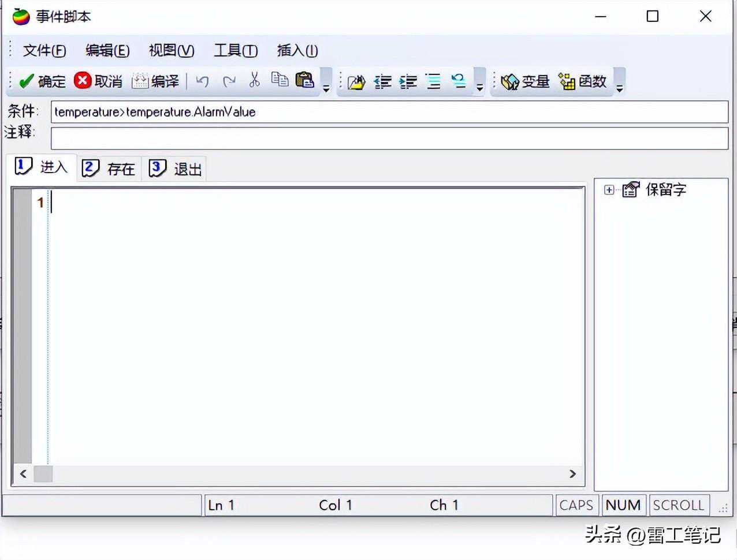Click the horizontal scrollbar right arrow
Viewport: 737px width, 560px height.
(572, 474)
